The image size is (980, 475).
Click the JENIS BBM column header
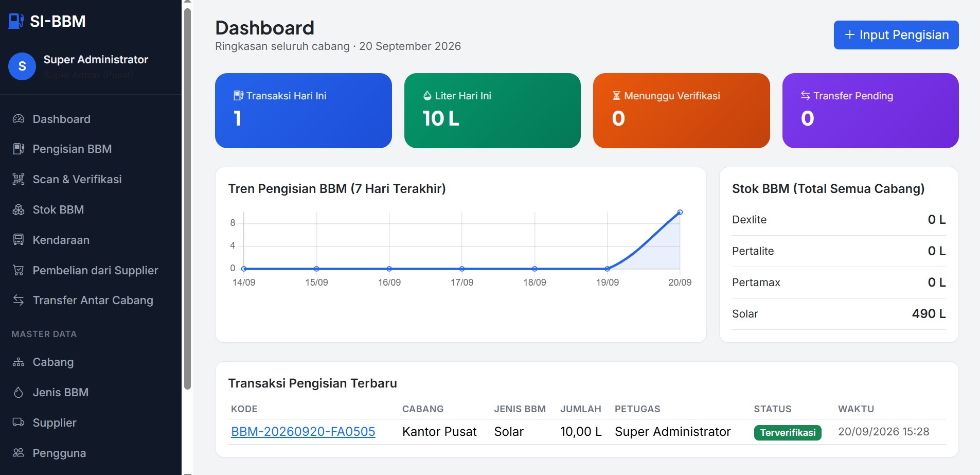(520, 409)
